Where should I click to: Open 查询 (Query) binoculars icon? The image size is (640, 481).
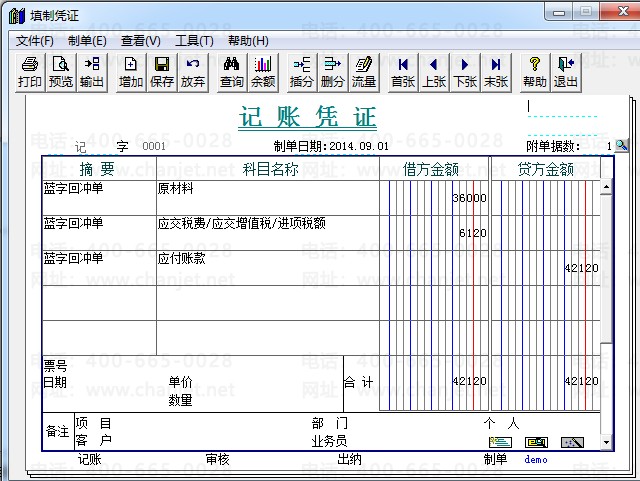coord(232,72)
